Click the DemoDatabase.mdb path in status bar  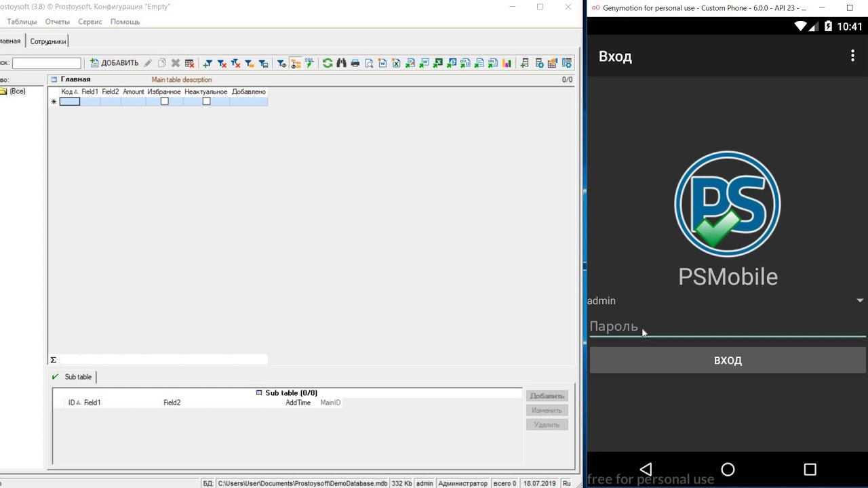[x=302, y=483]
